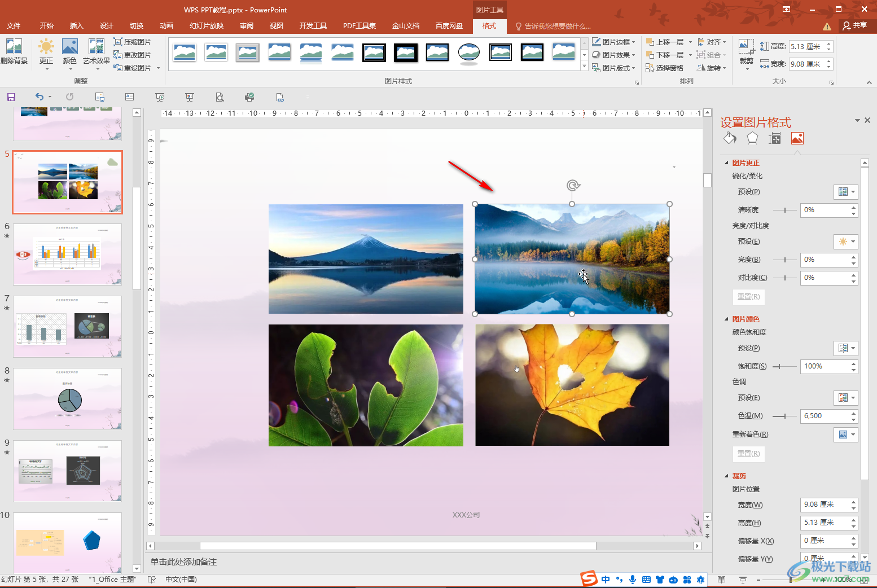The height and width of the screenshot is (588, 877).
Task: Open sharpen/soften preset (预设) dropdown
Action: [846, 192]
